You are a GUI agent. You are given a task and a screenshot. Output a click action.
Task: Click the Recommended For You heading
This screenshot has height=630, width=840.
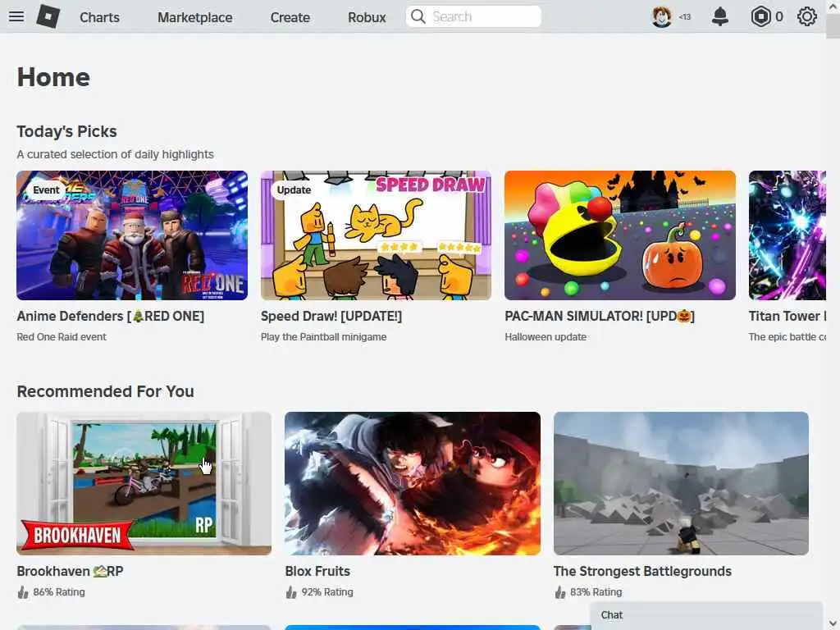(x=106, y=391)
